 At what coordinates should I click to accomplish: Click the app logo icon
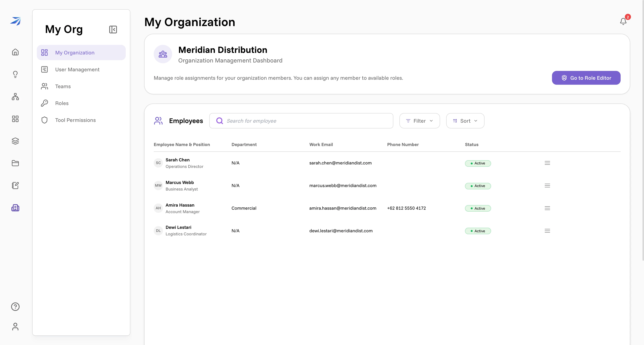[x=16, y=21]
